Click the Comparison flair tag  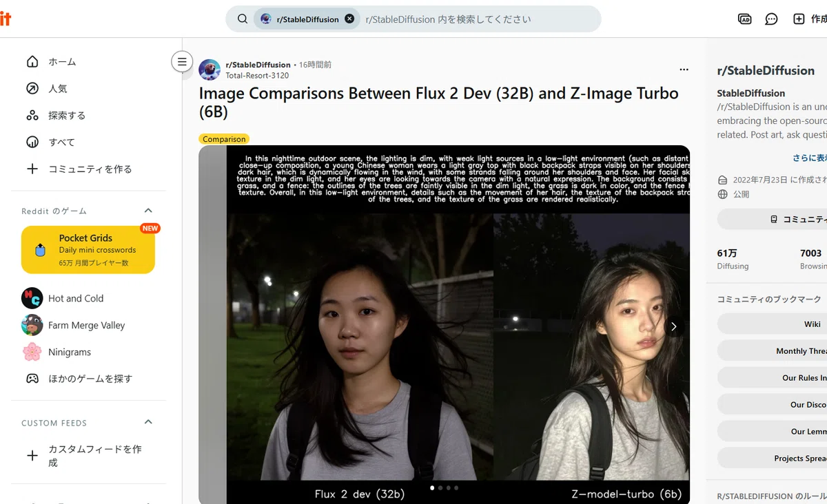(x=224, y=139)
